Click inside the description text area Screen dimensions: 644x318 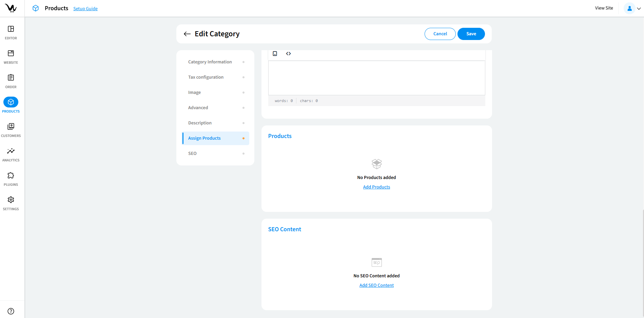[x=376, y=78]
